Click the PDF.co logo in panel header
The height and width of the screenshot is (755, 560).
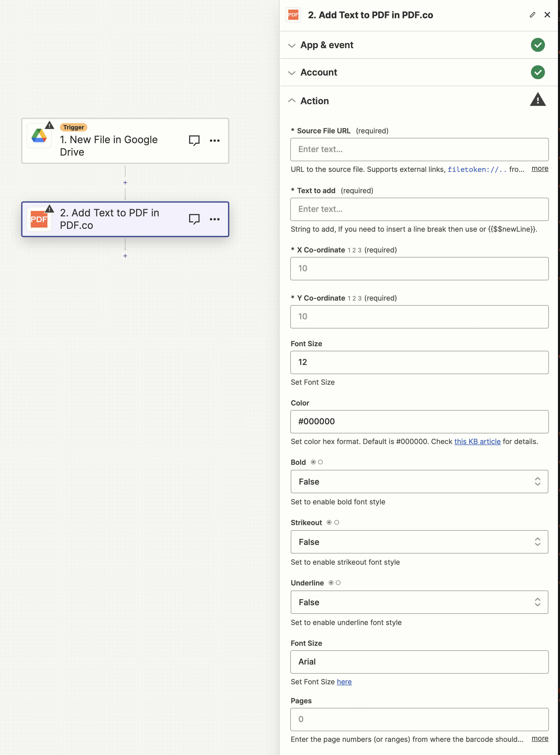coord(293,15)
